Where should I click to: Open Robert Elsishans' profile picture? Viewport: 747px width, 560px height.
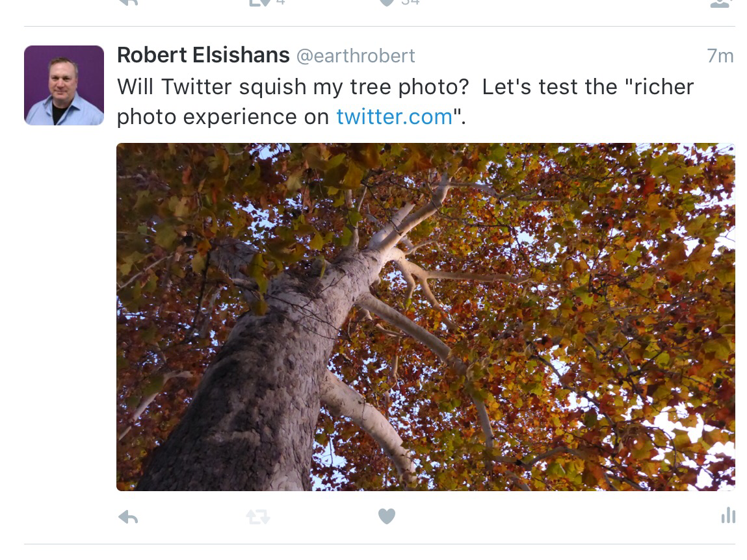(64, 85)
